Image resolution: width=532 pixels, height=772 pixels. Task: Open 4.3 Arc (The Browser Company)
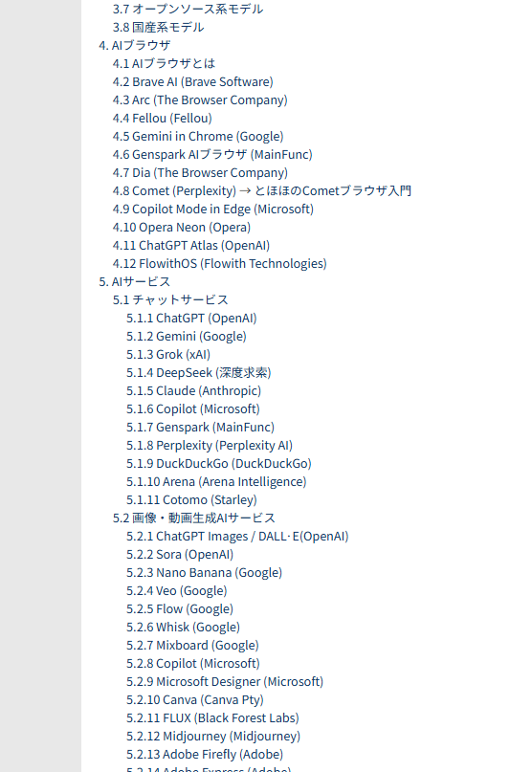tap(200, 99)
